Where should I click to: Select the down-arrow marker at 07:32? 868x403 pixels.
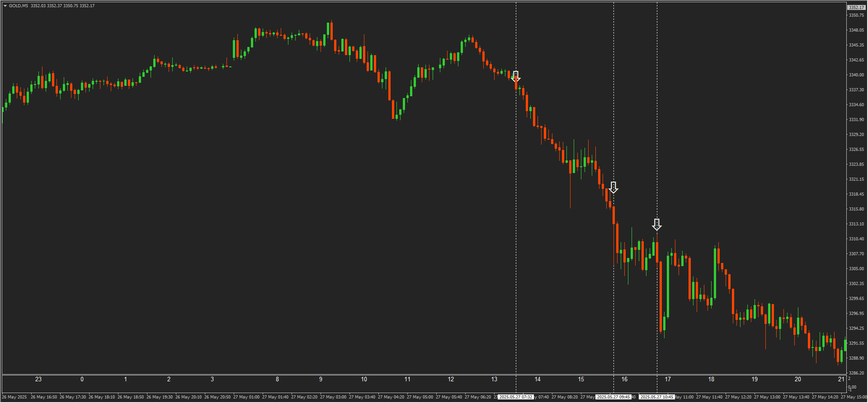516,77
